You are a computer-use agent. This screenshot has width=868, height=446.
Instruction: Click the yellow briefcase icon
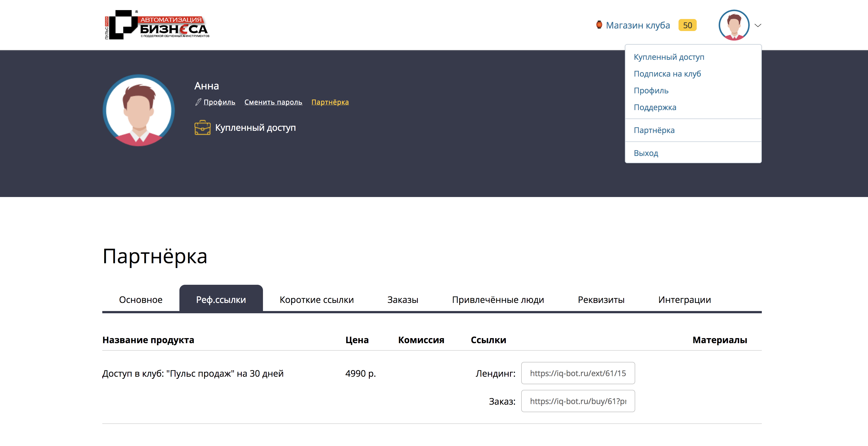tap(203, 128)
